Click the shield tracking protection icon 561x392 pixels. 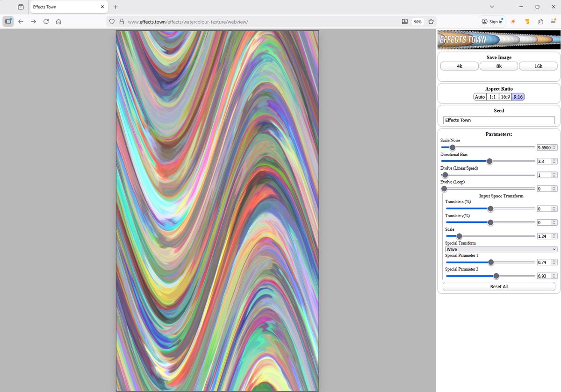(x=111, y=21)
